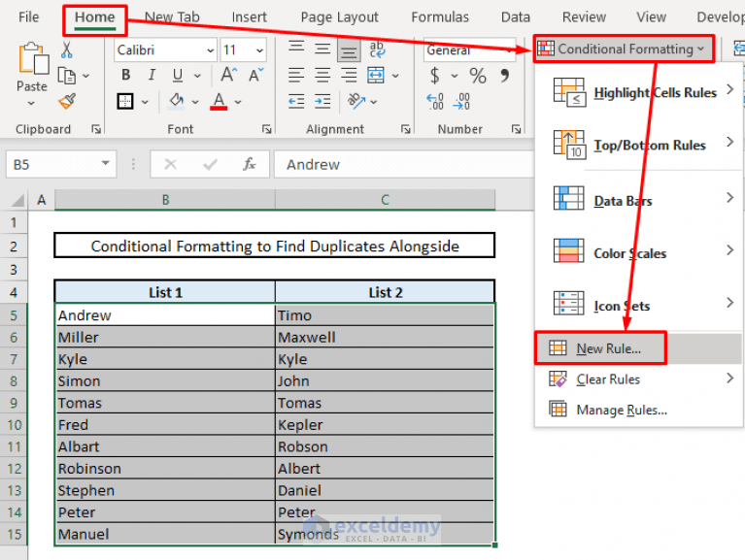Click Merge & Center icon

click(x=376, y=75)
